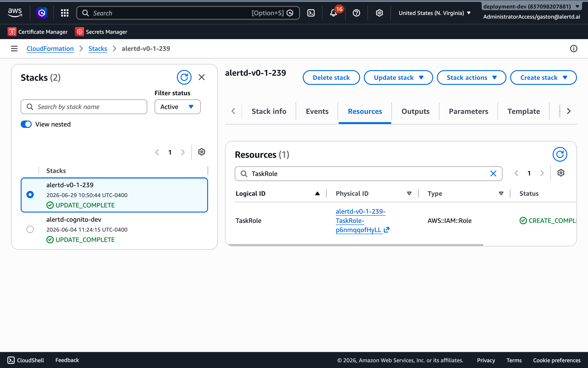Click the TaskRole logical ID cell
The width and height of the screenshot is (588, 368).
tap(248, 221)
